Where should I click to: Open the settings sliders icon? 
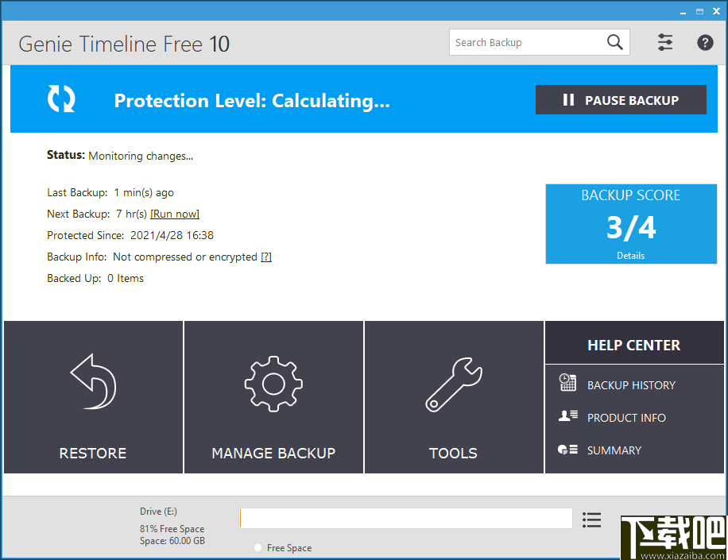coord(665,42)
